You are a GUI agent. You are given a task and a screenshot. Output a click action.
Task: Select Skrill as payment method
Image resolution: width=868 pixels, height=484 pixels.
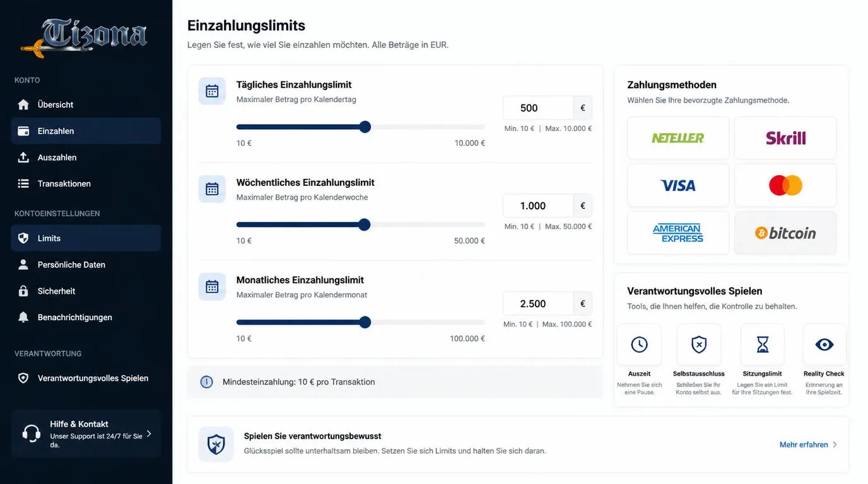coord(785,138)
